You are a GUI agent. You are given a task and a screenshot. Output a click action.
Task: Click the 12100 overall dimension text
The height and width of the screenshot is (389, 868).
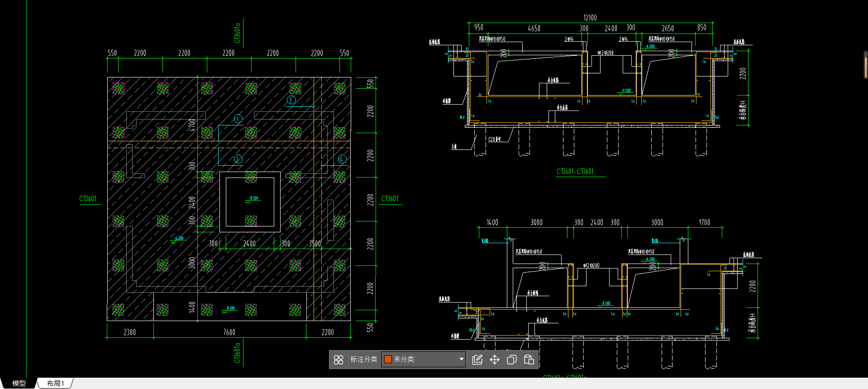[590, 18]
